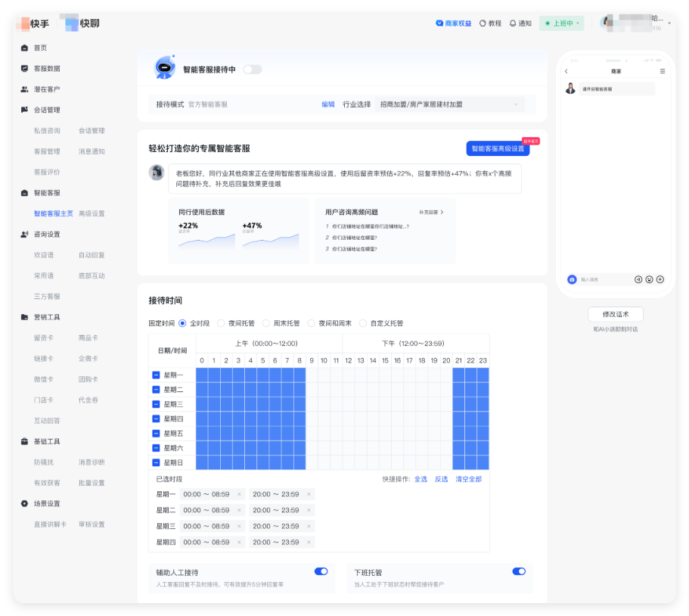The height and width of the screenshot is (616, 689).
Task: Open 高级设置 in the sidebar
Action: tap(92, 213)
